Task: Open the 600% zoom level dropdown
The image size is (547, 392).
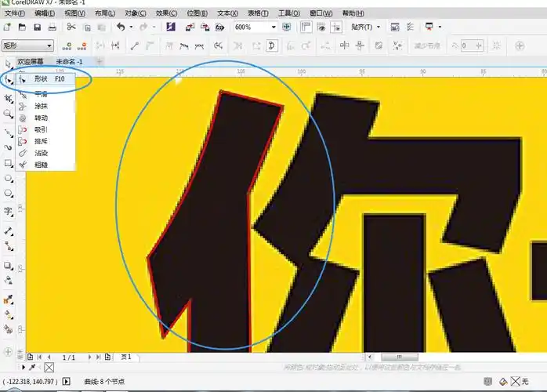Action: click(273, 27)
